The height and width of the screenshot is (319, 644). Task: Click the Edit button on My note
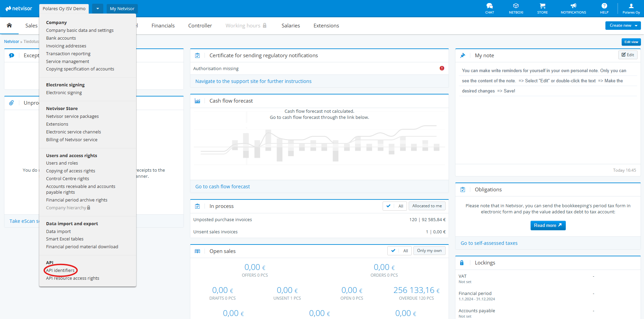point(627,55)
